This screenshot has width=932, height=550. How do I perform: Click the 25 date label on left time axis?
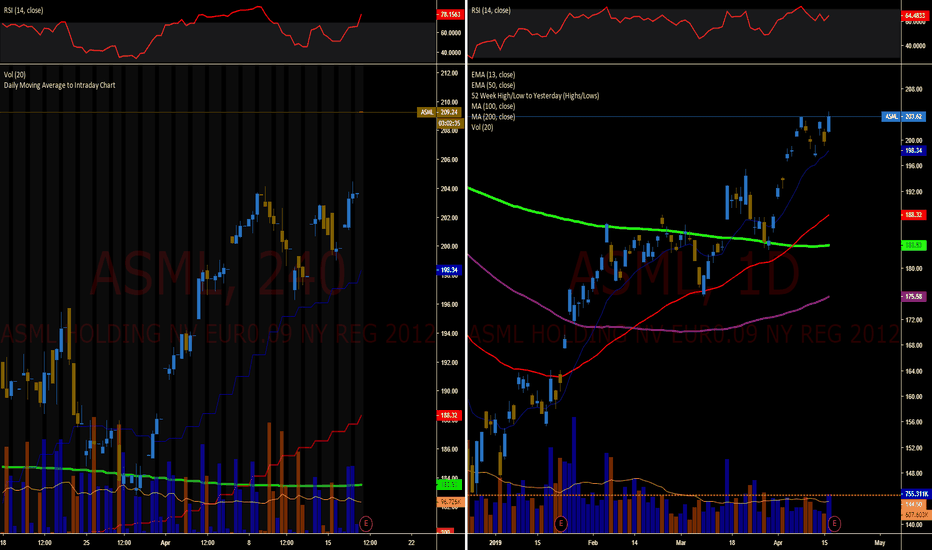click(x=87, y=542)
